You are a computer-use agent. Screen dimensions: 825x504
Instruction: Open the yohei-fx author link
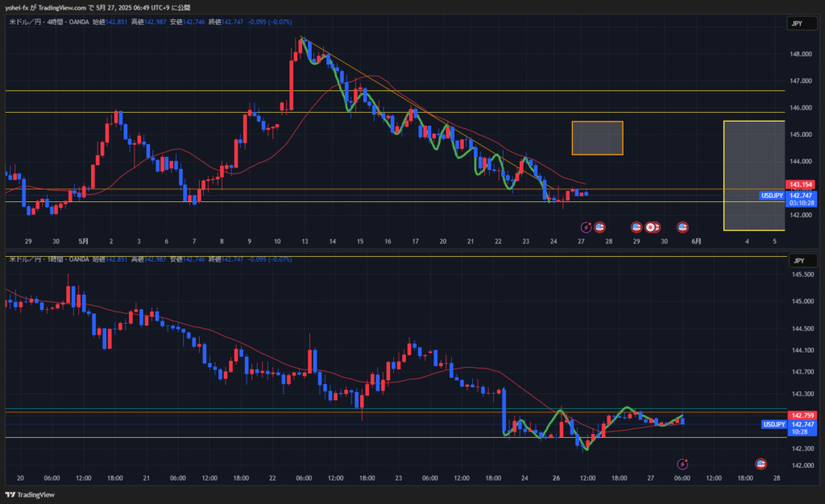(x=19, y=6)
